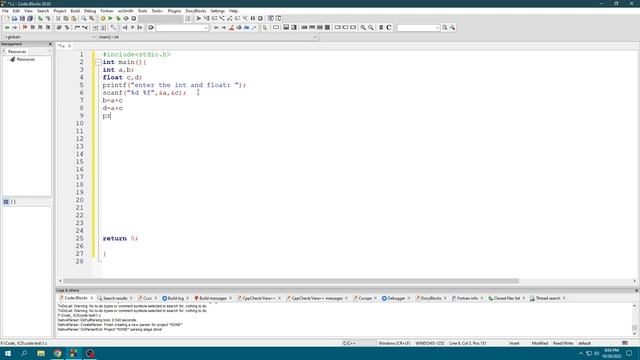Jump forward with green right arrow
Viewport: 640px width, 360px height.
[14, 27]
